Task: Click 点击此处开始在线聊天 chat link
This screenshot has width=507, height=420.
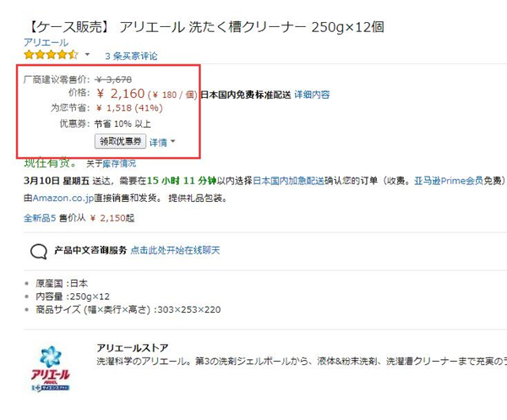Action: pyautogui.click(x=175, y=250)
